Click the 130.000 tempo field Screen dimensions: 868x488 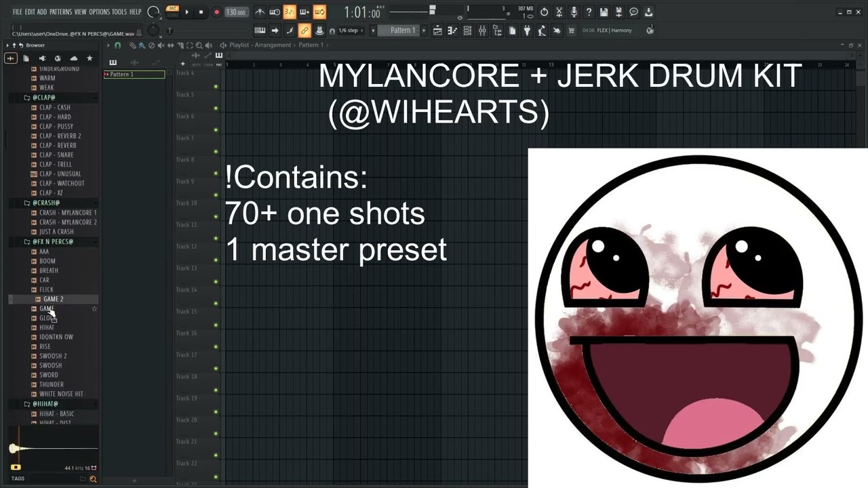[235, 12]
